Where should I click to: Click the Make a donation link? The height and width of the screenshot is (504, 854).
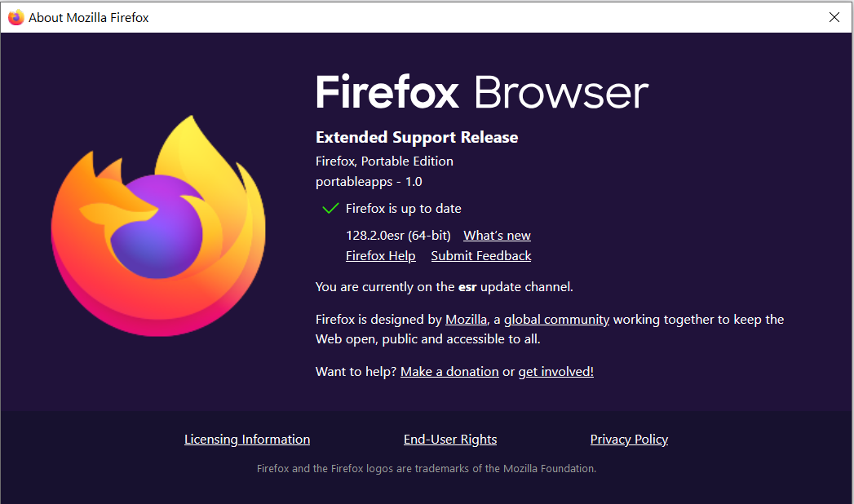tap(449, 372)
